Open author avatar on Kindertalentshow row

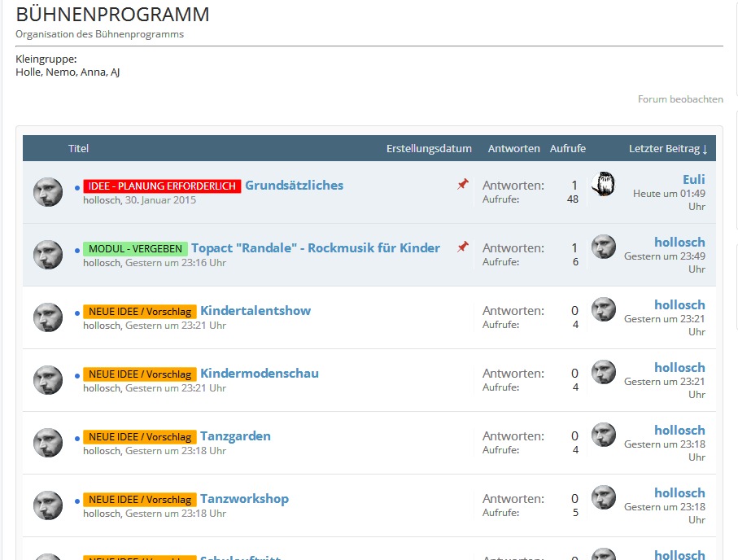48,317
